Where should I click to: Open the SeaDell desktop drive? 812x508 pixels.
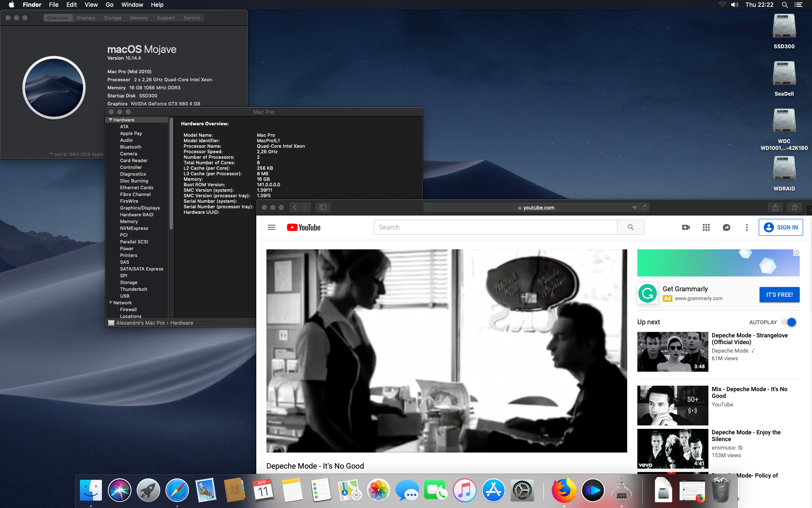point(784,79)
